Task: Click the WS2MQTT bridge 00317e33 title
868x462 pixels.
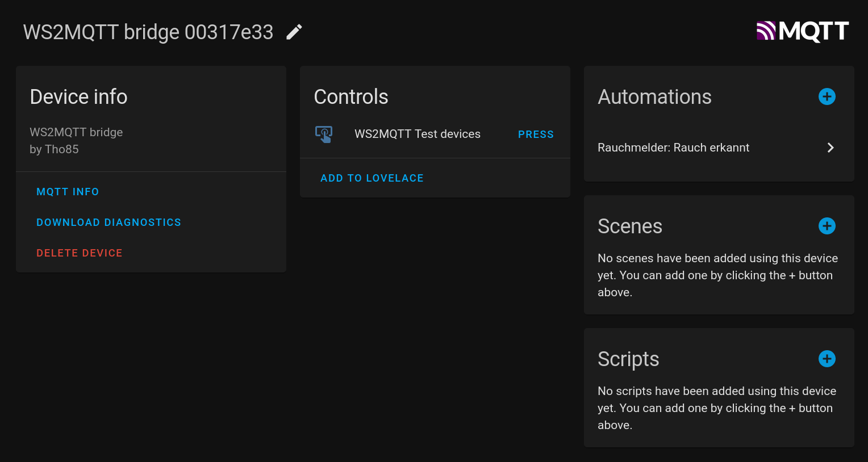Action: (x=148, y=32)
